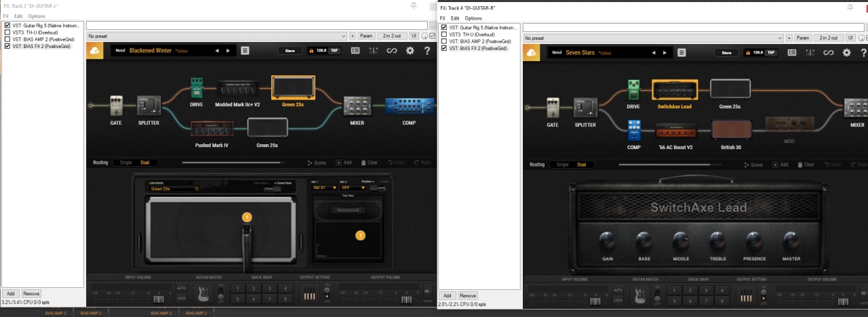Open the infinity looper icon in DI-GUITAR-L BIAS FX
This screenshot has height=317, width=868.
[391, 51]
